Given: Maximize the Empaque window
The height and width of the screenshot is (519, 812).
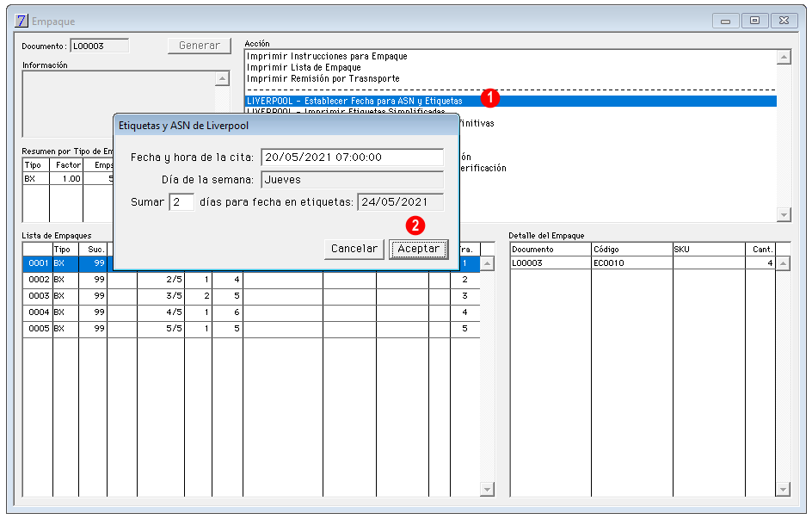Looking at the screenshot, I should (x=755, y=21).
